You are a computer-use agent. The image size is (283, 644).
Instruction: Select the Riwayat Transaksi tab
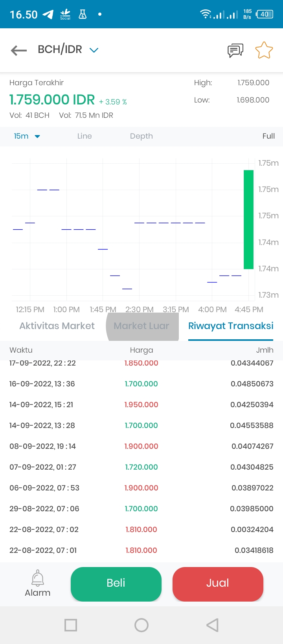click(x=231, y=326)
